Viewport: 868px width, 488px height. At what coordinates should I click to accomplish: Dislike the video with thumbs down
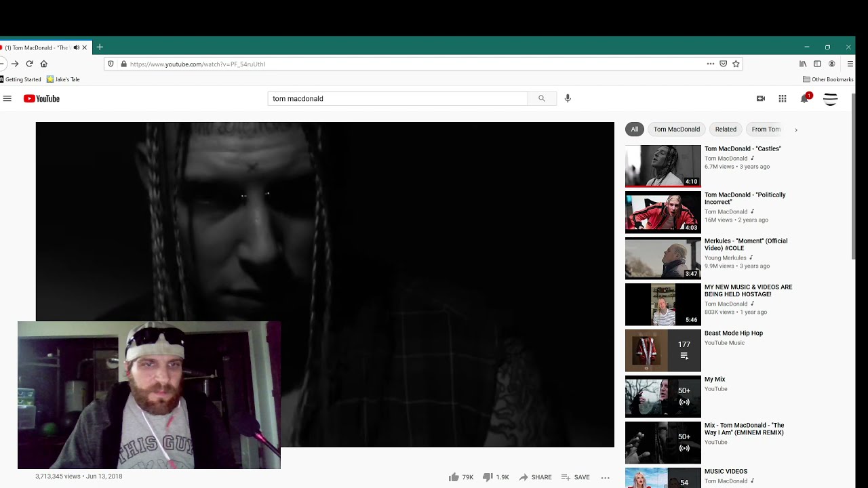click(495, 477)
